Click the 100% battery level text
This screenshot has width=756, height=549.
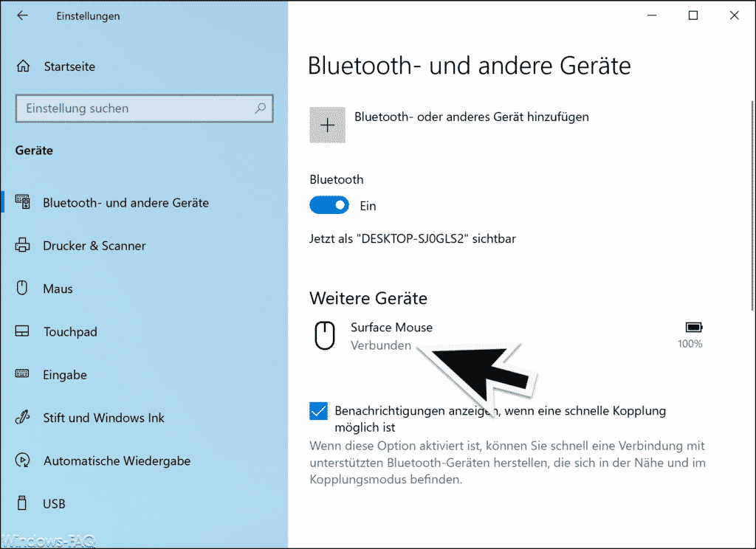click(690, 344)
